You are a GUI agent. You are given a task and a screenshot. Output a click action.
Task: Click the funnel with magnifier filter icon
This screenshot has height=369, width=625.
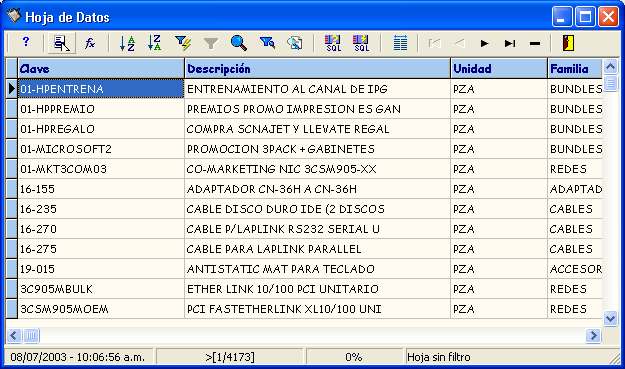click(x=267, y=43)
